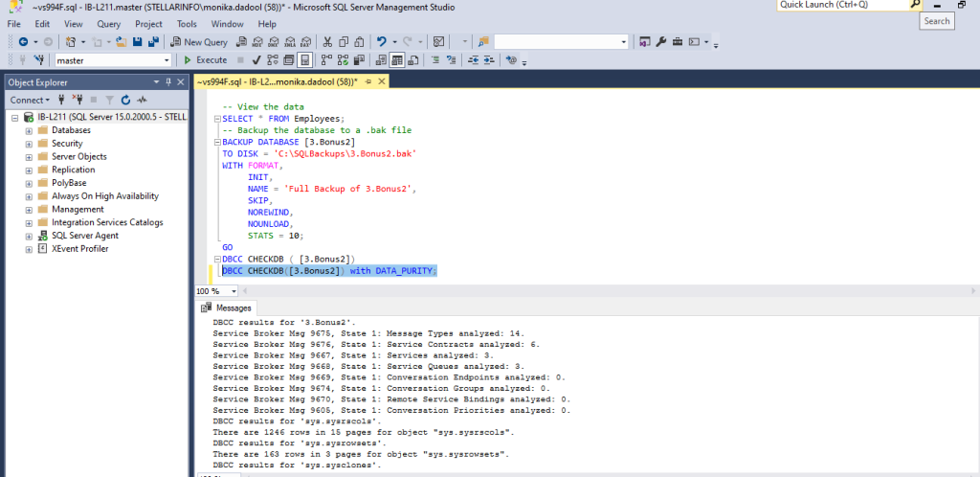Image resolution: width=980 pixels, height=477 pixels.
Task: Toggle Include Actual Execution Plan
Action: [325, 60]
